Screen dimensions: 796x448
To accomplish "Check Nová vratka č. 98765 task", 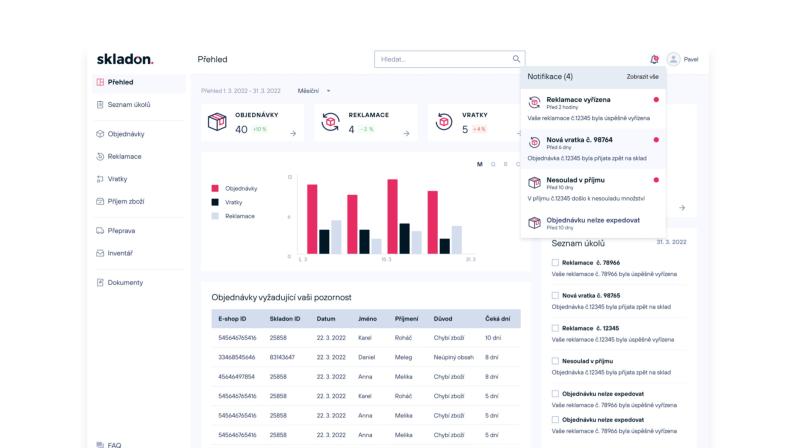I will (555, 295).
